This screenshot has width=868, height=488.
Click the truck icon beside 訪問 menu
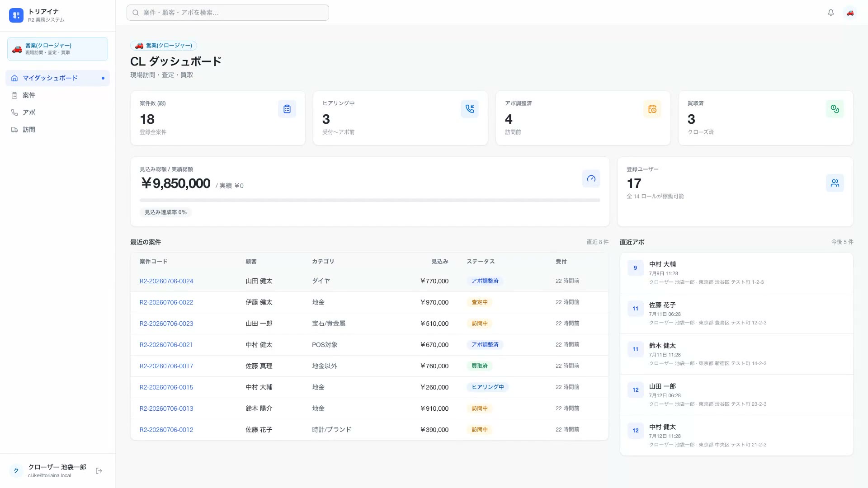[x=14, y=130]
